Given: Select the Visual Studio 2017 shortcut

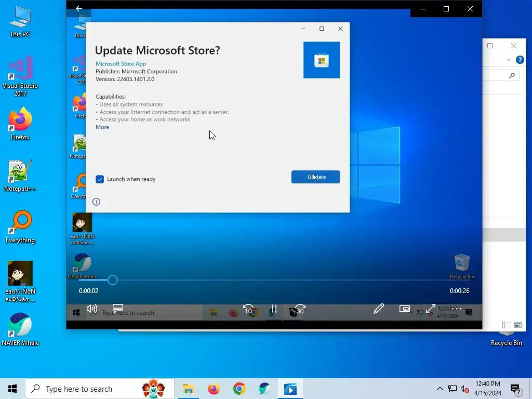Looking at the screenshot, I should tap(20, 76).
